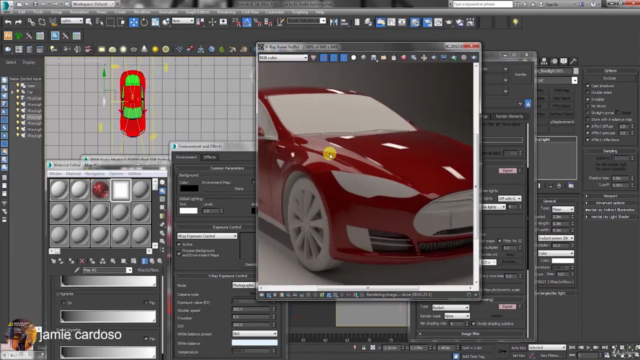Screen dimensions: 640x360
Task: Open VRay Exposure Control dropdown
Action: pos(207,236)
